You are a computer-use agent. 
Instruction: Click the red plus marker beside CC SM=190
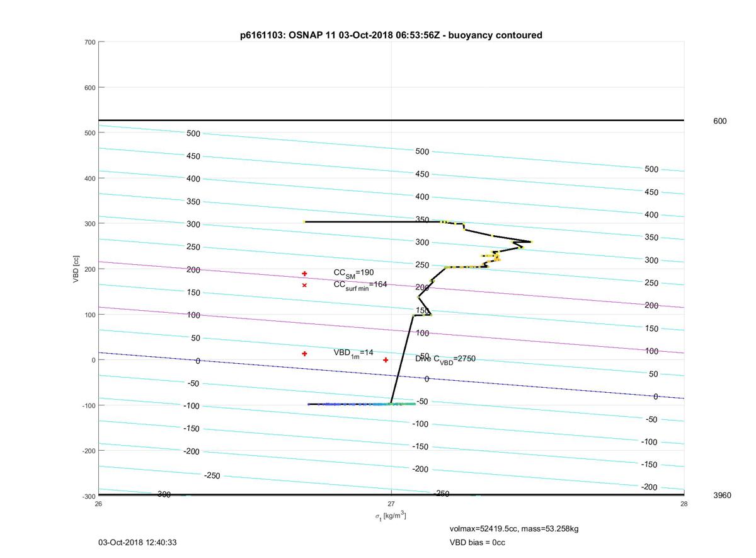point(304,274)
